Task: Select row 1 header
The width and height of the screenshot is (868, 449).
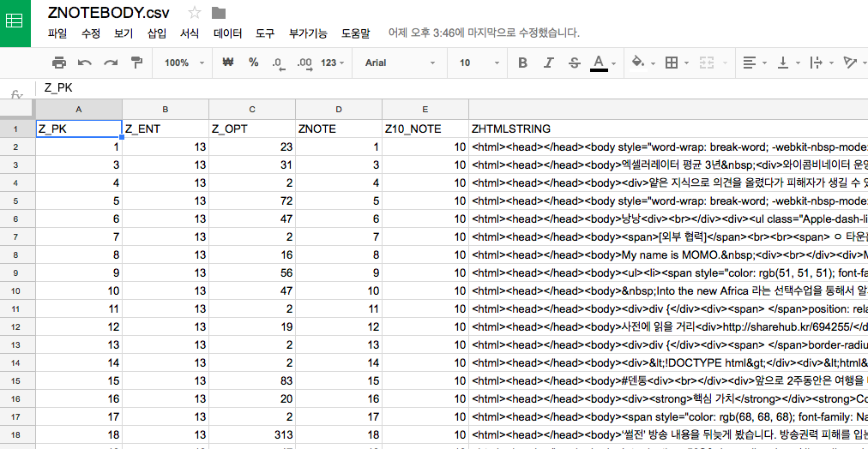Action: [15, 129]
